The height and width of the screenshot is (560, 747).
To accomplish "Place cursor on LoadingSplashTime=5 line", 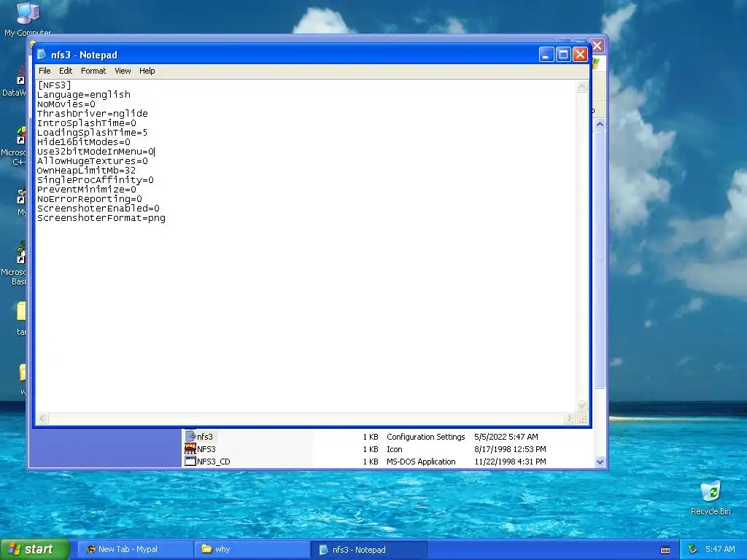I will (93, 133).
